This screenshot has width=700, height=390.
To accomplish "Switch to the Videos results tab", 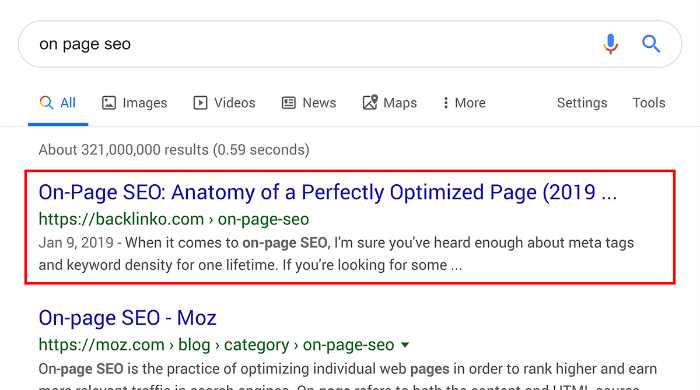I will [x=224, y=103].
